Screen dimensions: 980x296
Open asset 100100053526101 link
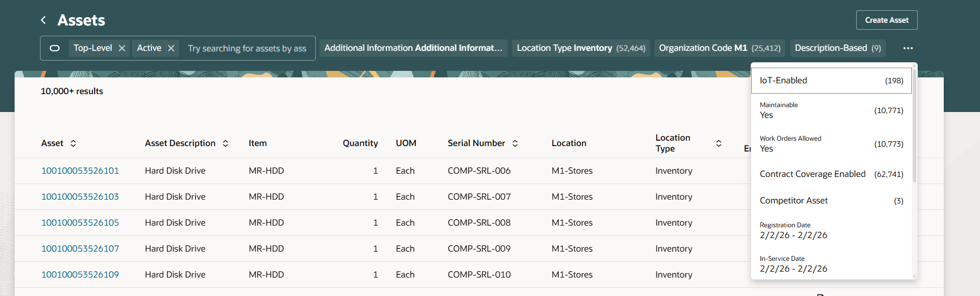[80, 170]
